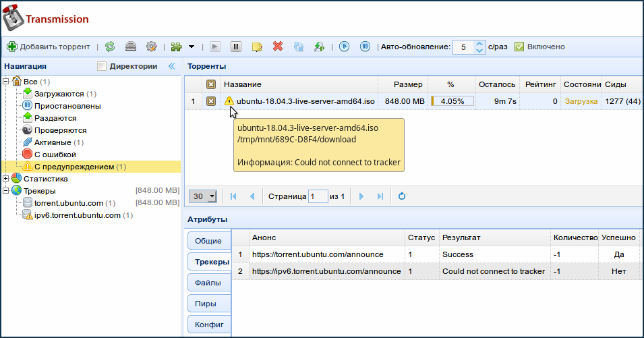Toggle the select-all checkbox in table header
Screen dimensions: 644x338
pos(210,84)
